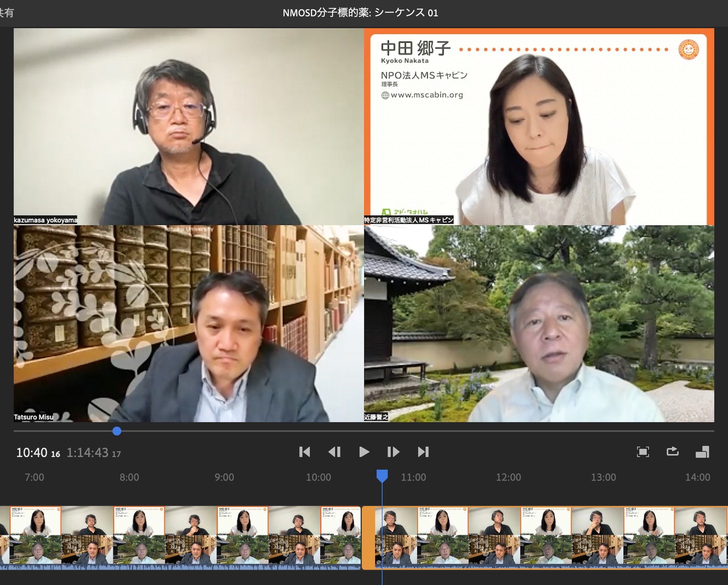
Task: Click the 13:00 ruler label
Action: pos(603,477)
